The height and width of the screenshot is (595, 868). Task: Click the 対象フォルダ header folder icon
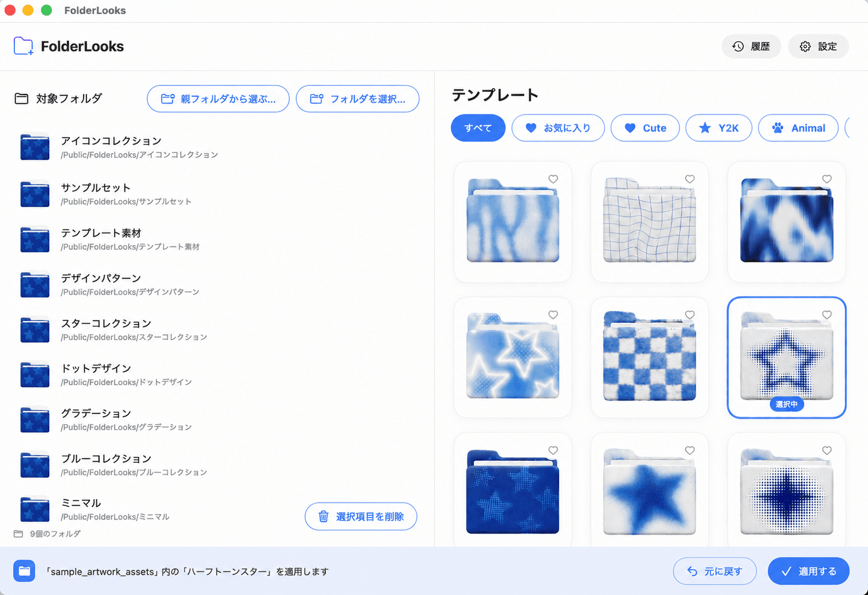click(21, 99)
